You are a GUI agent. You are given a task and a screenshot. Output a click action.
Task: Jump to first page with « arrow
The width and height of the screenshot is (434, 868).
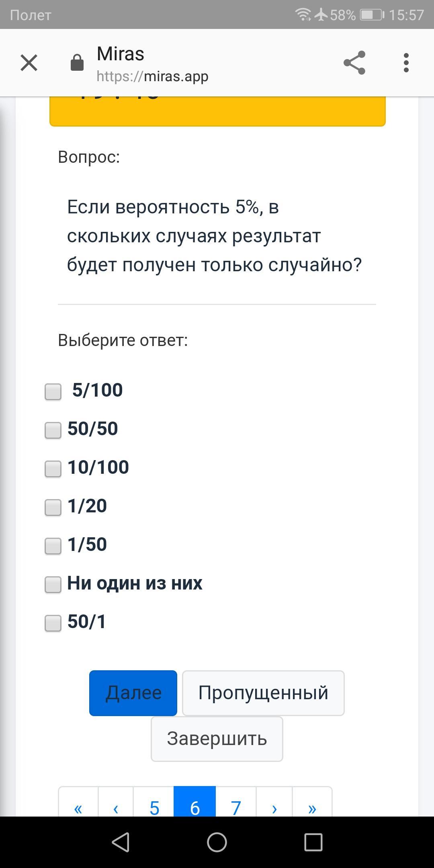(78, 807)
